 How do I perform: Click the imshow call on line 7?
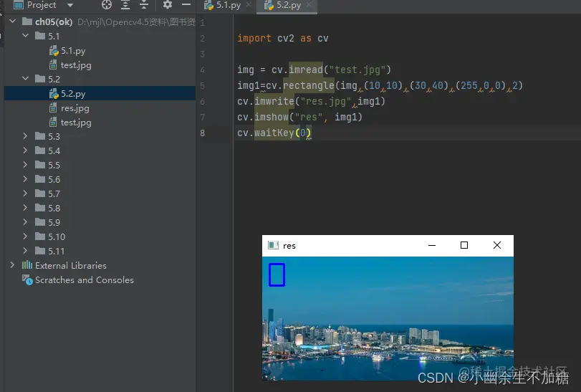272,117
